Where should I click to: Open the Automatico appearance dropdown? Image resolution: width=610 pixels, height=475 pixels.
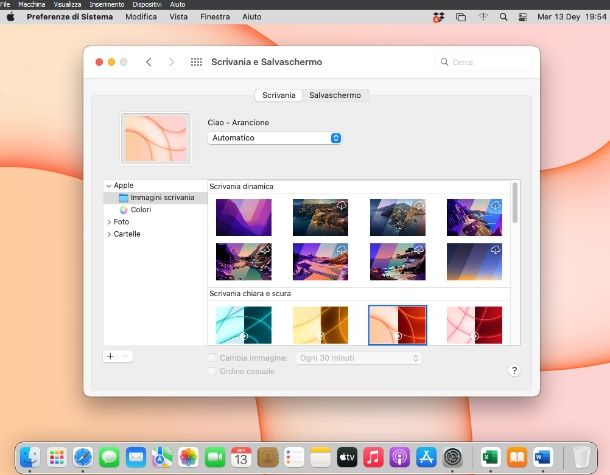[274, 138]
